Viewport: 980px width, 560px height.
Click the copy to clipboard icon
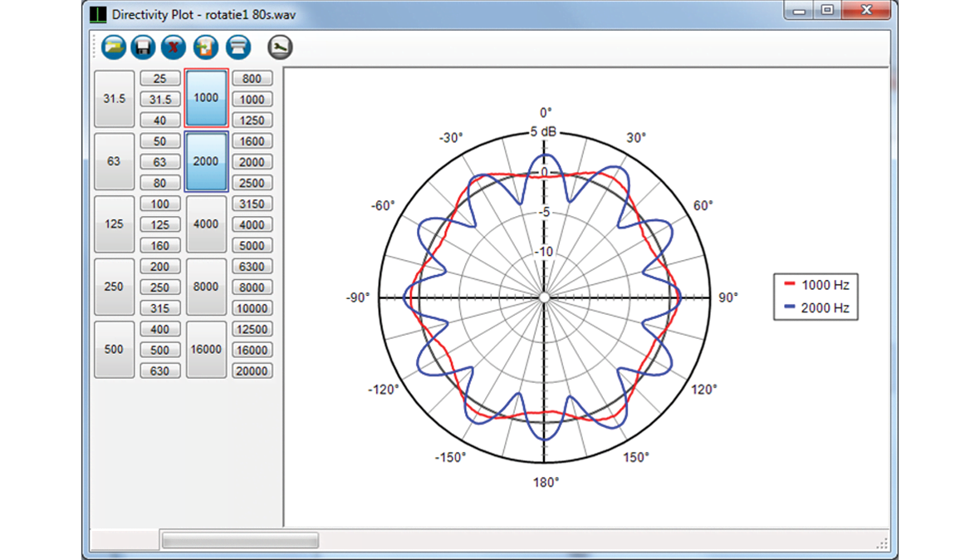point(205,47)
